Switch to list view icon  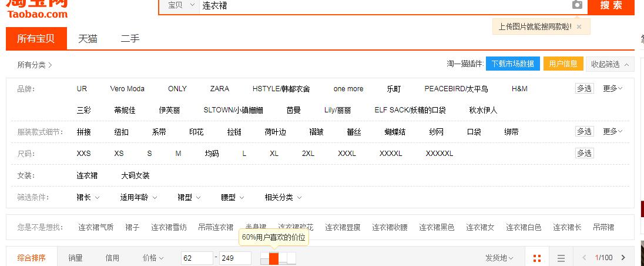(561, 258)
